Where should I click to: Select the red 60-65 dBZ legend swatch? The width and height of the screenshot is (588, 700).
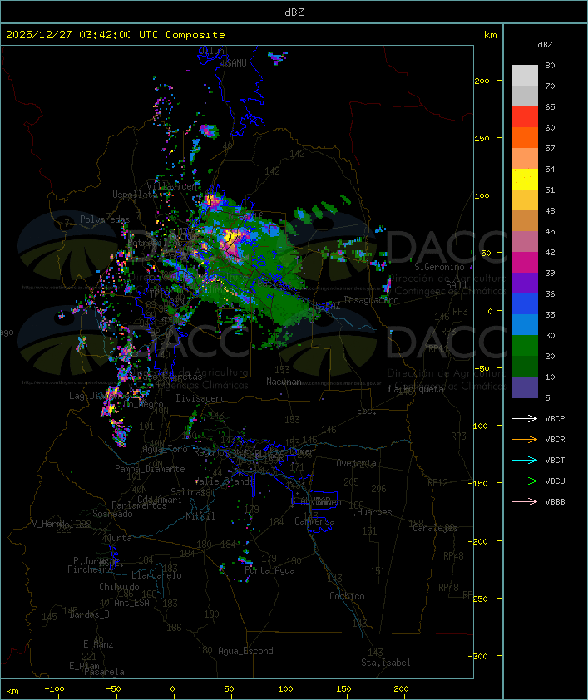click(525, 117)
